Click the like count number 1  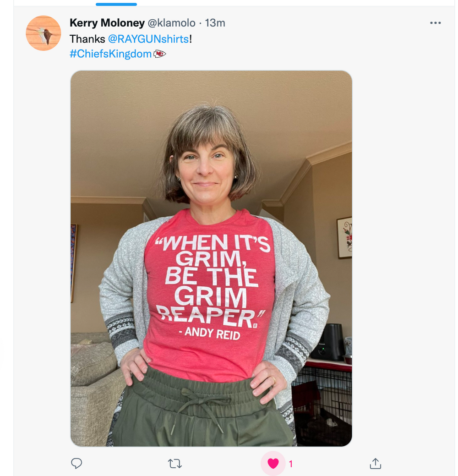point(290,464)
